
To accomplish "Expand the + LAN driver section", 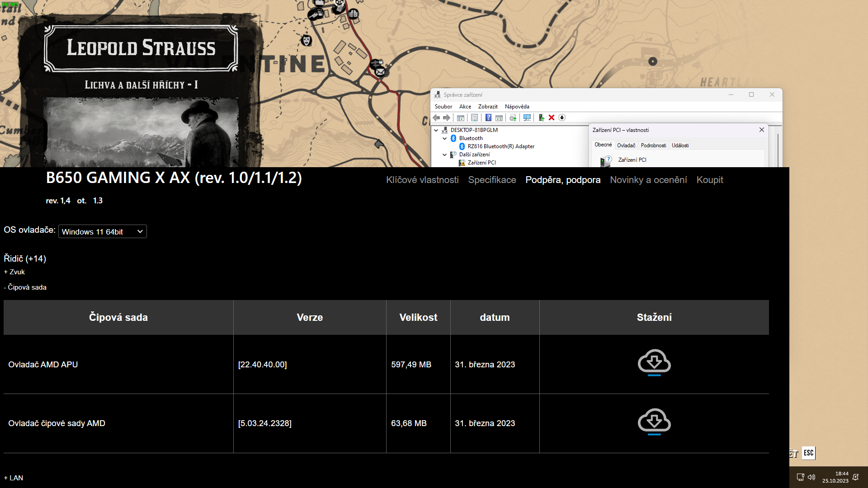I will tap(14, 478).
